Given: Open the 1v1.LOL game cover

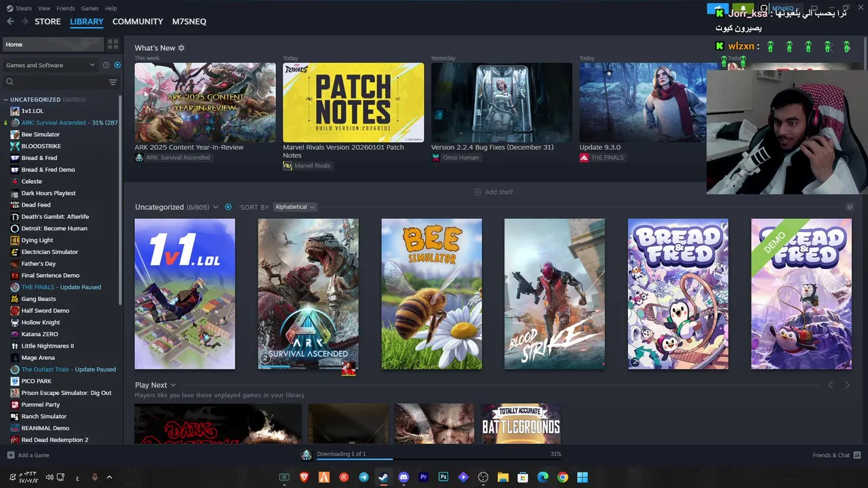Looking at the screenshot, I should tap(184, 294).
